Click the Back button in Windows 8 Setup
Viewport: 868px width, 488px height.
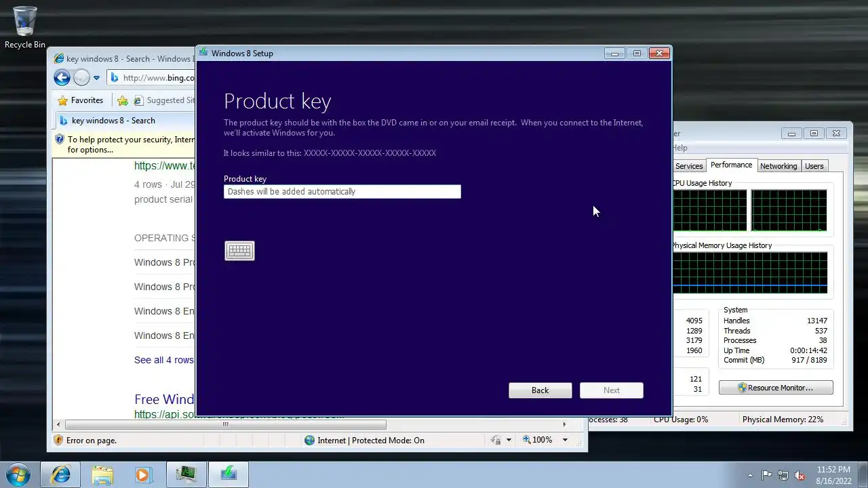click(x=540, y=390)
